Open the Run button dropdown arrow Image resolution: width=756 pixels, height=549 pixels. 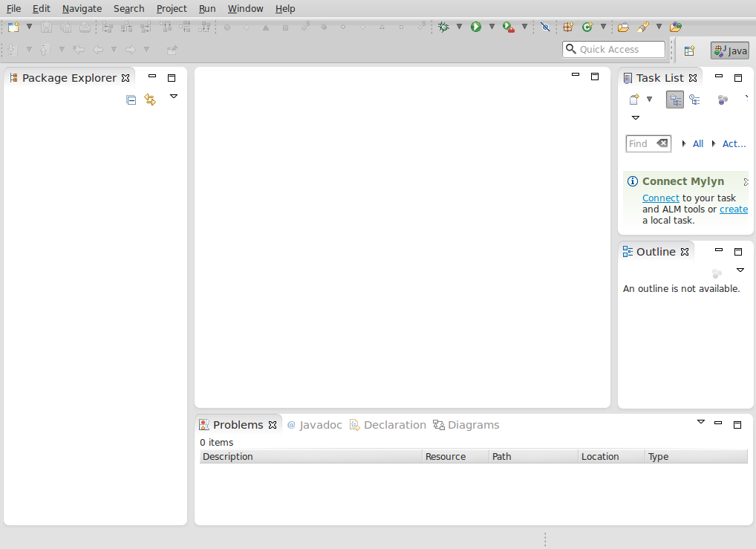click(492, 26)
